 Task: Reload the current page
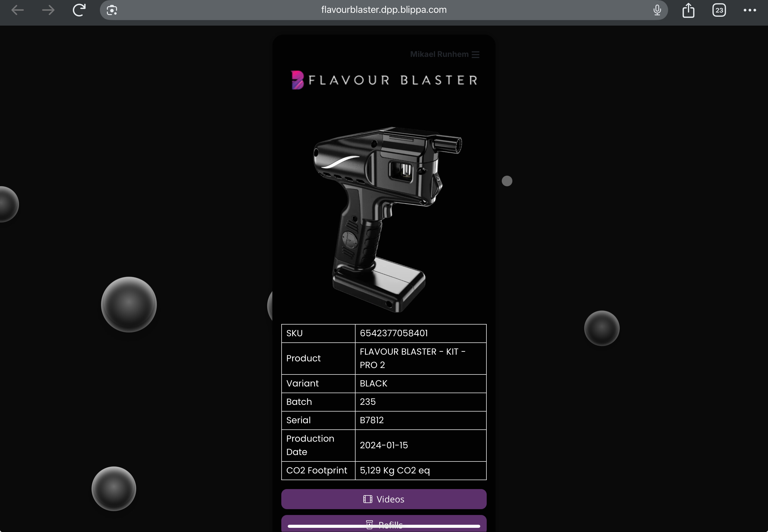click(79, 10)
